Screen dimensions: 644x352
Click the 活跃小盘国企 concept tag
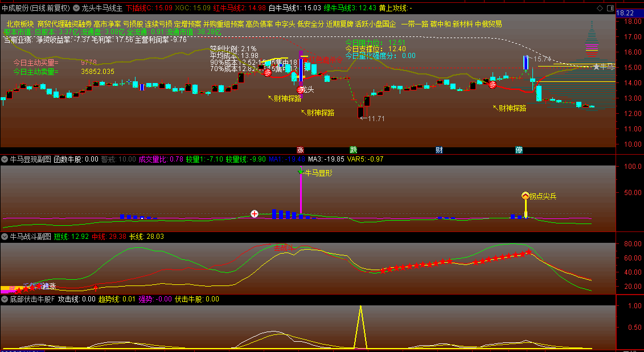click(x=376, y=24)
